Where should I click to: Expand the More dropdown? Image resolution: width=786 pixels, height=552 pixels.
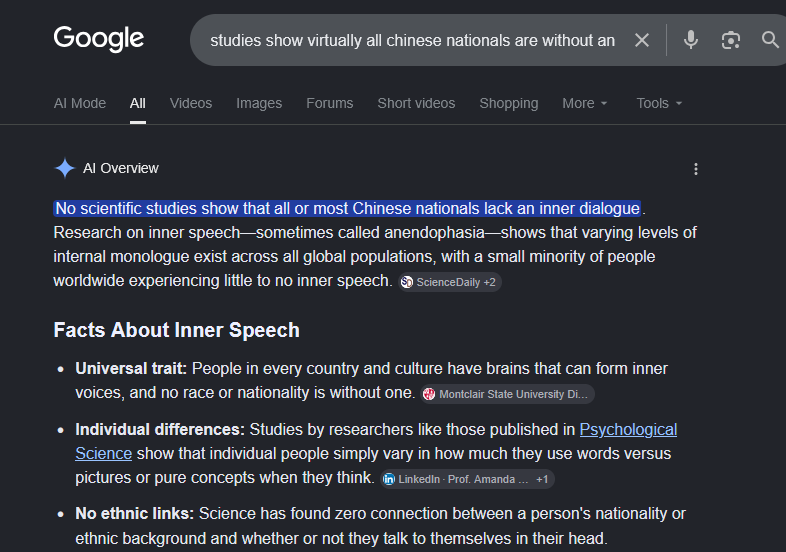[x=584, y=103]
